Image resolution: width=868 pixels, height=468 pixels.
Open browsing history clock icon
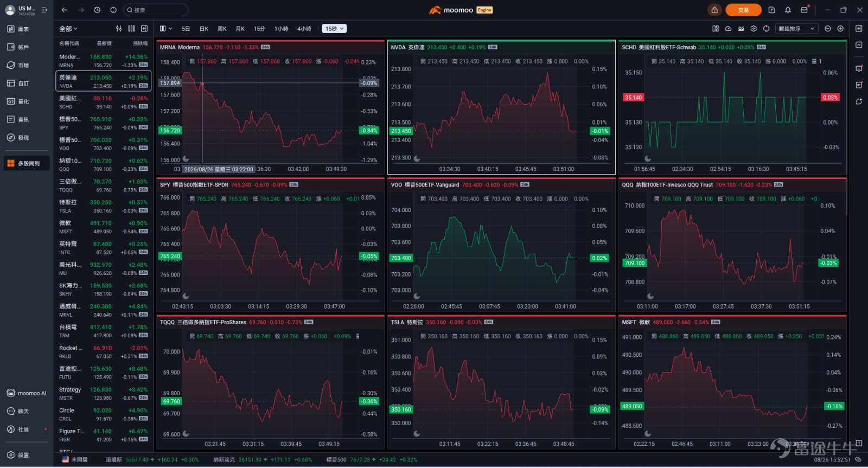coord(97,10)
